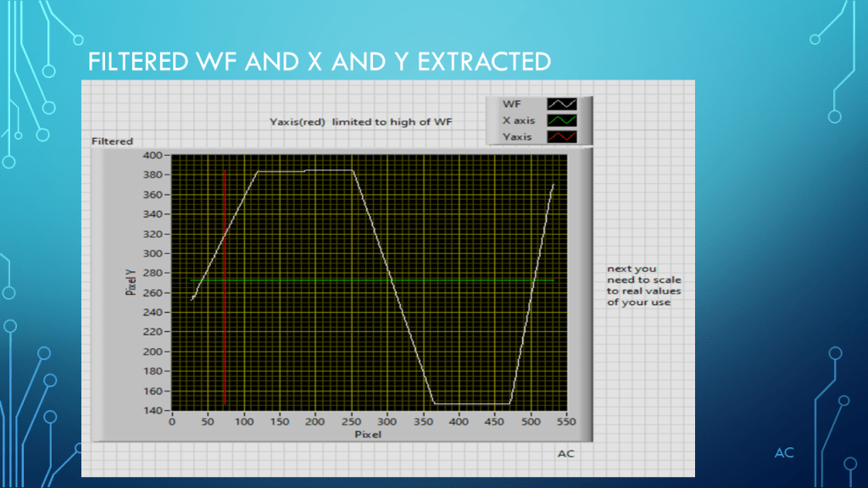Click the WF plot legend icon
868x488 pixels.
pyautogui.click(x=561, y=104)
